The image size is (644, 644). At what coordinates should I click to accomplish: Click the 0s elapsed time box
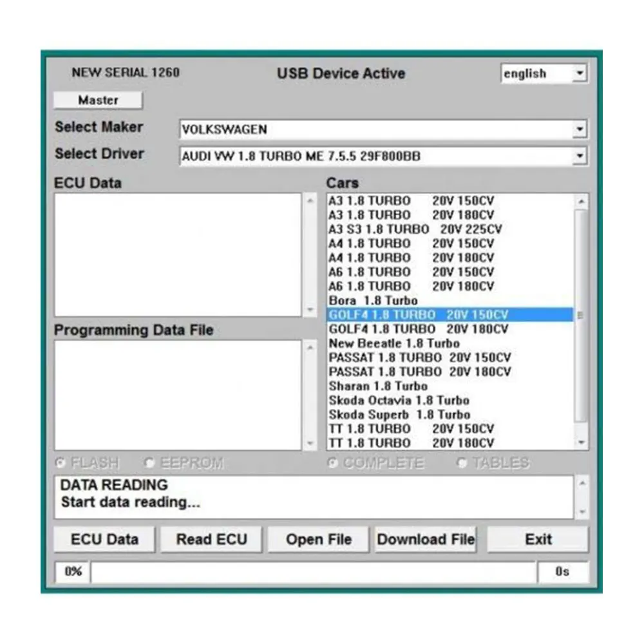pyautogui.click(x=563, y=572)
